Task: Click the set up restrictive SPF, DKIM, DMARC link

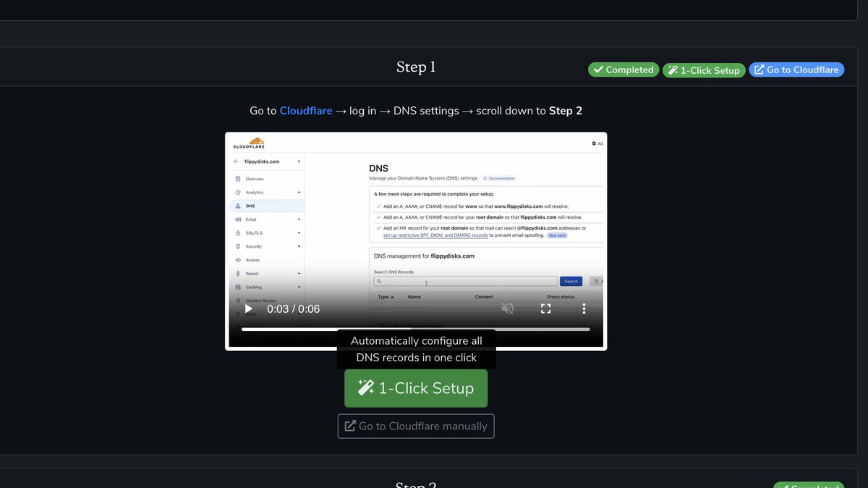Action: click(x=435, y=235)
